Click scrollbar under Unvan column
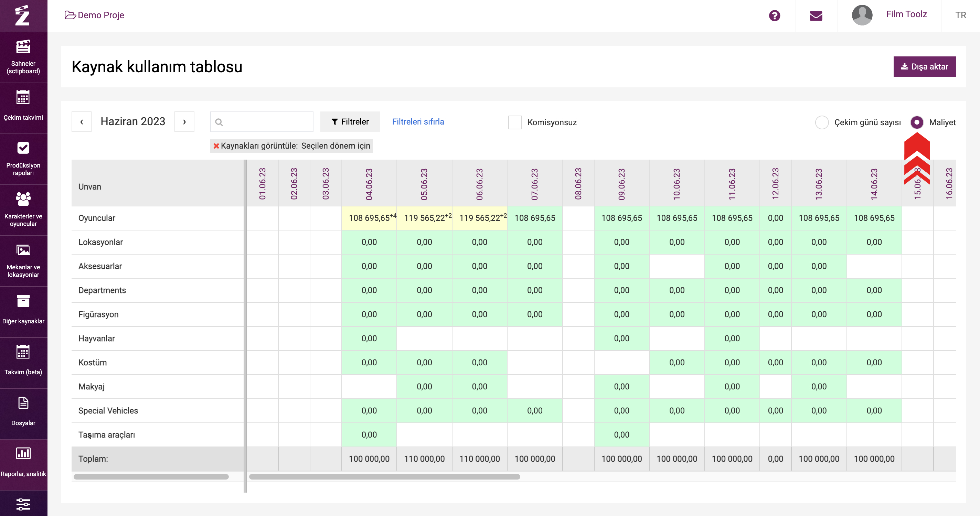 click(x=151, y=477)
